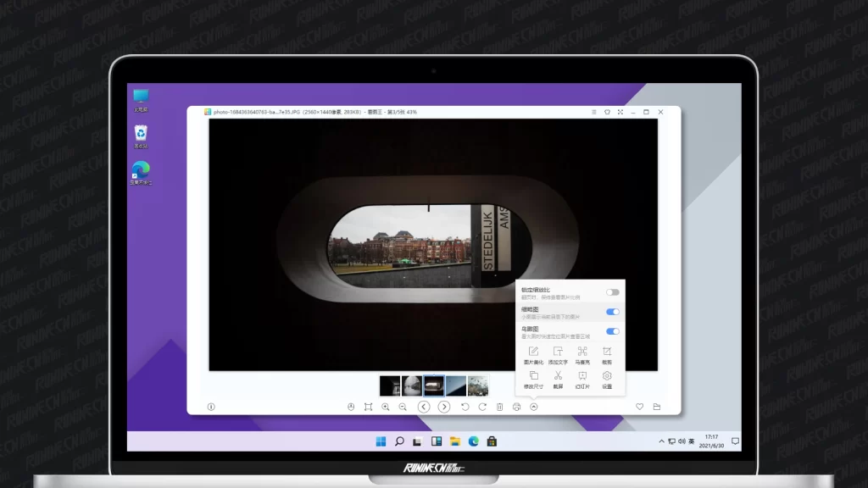Disable the 鸟瞰图 bird's-eye view toggle
The height and width of the screenshot is (488, 868).
pyautogui.click(x=612, y=331)
